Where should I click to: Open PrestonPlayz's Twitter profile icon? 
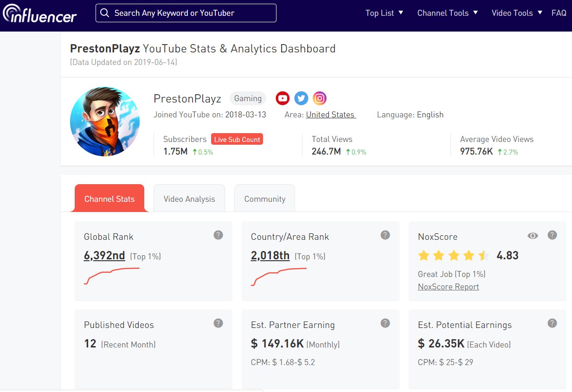pyautogui.click(x=301, y=98)
